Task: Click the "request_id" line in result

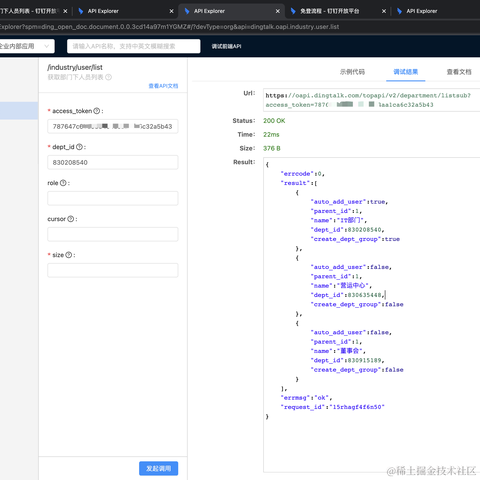Action: (332, 407)
